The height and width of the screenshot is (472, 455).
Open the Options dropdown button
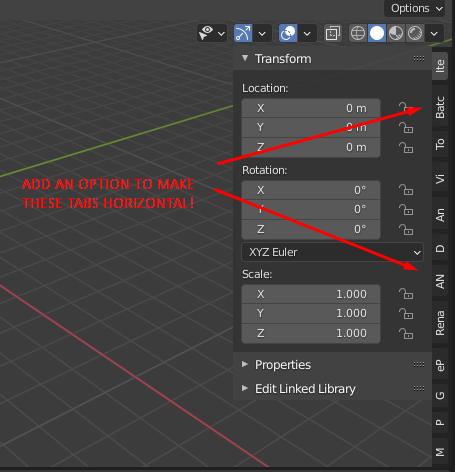coord(416,8)
